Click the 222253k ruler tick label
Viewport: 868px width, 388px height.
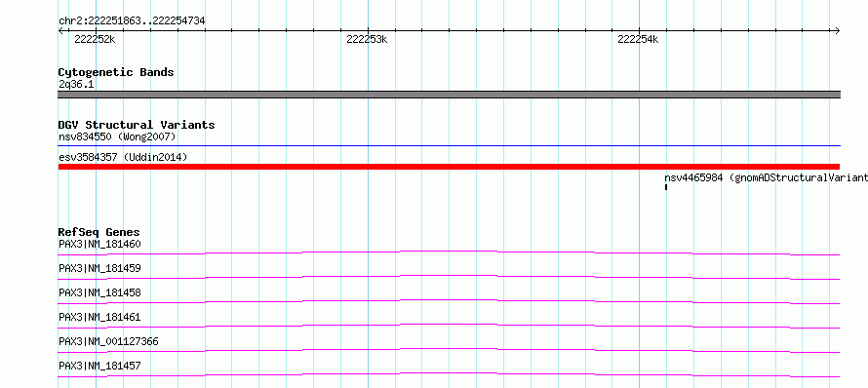tap(367, 39)
